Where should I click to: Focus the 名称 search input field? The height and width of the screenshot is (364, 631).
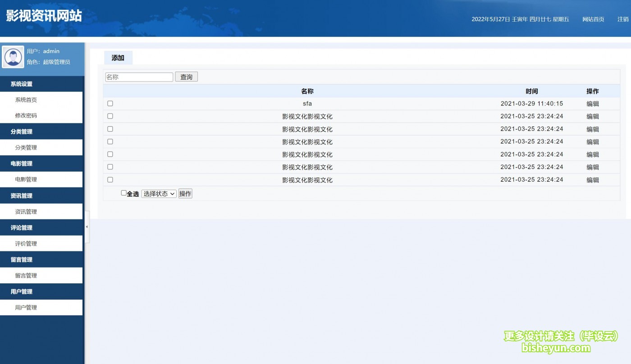tap(139, 77)
